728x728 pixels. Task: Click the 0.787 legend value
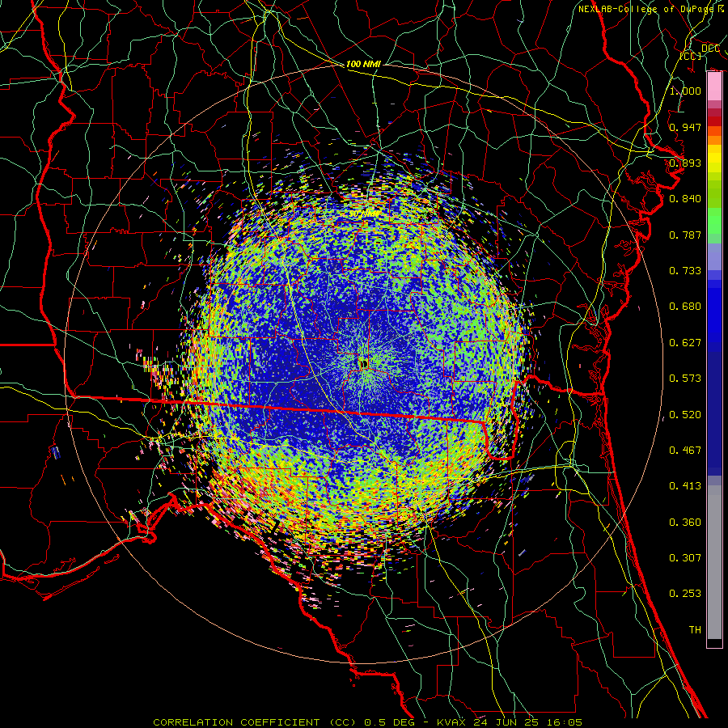coord(685,235)
